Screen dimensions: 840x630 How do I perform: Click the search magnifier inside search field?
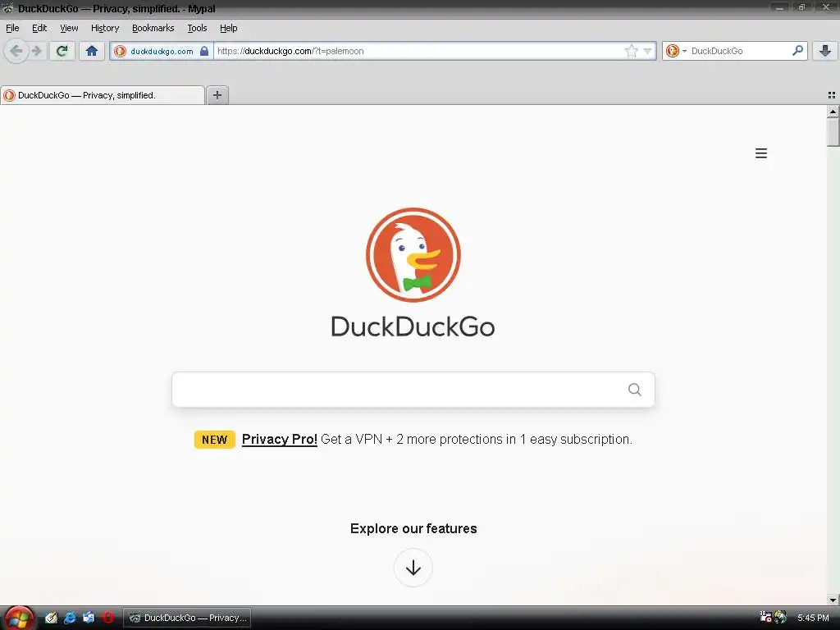(634, 390)
